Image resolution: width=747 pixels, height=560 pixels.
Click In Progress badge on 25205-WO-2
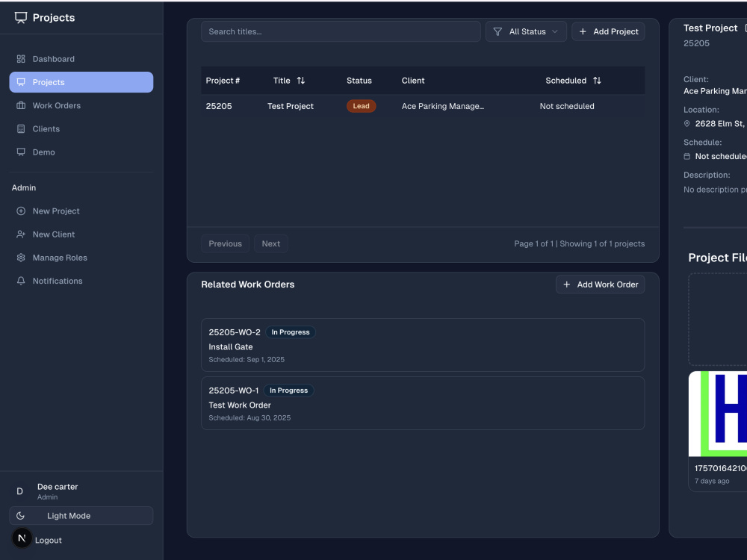click(290, 332)
